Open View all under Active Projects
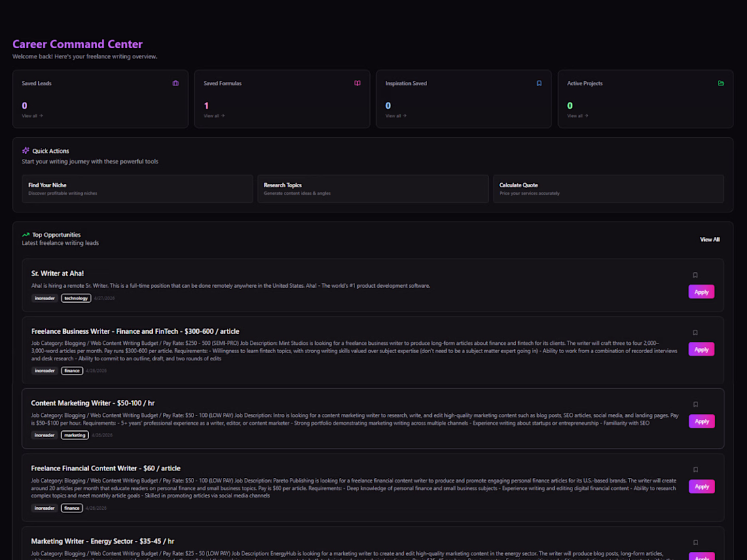Viewport: 747px width, 560px height. (x=577, y=115)
